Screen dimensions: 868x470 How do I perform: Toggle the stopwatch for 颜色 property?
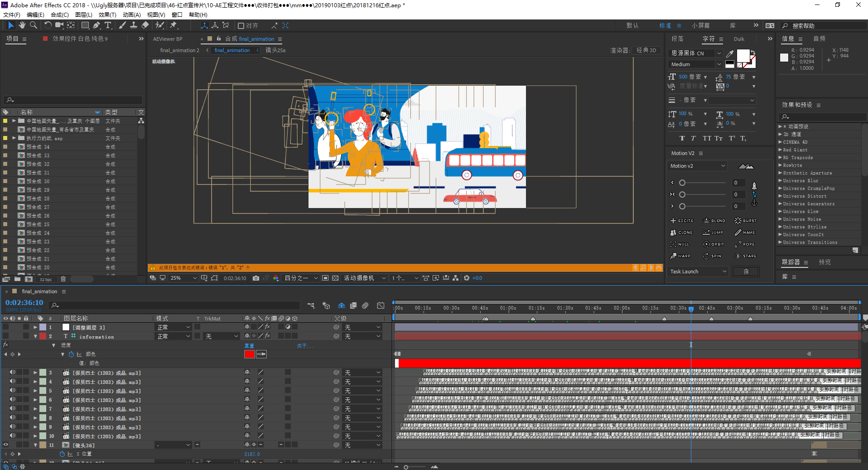(71, 354)
